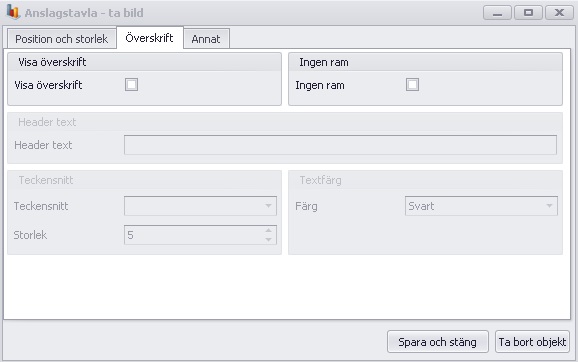Enable the Visa överskrift checkbox
Viewport: 578px width, 362px height.
(131, 85)
